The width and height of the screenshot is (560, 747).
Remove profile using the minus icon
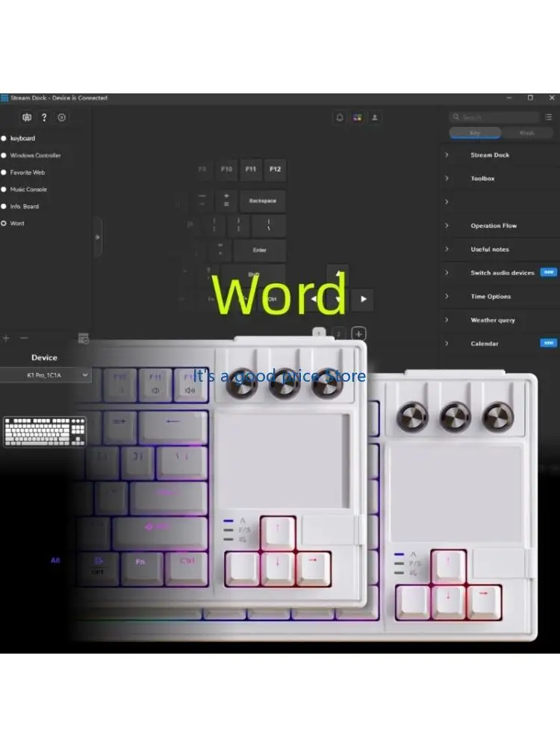point(24,338)
